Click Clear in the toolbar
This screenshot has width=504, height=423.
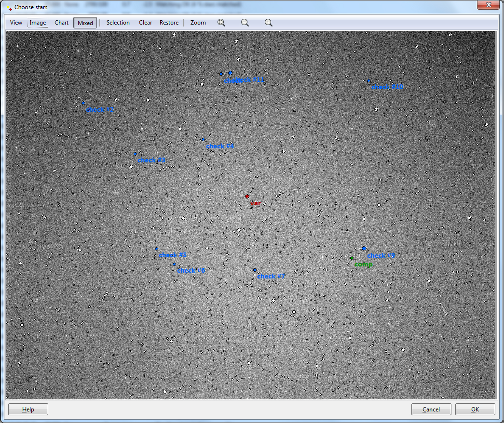pyautogui.click(x=145, y=23)
